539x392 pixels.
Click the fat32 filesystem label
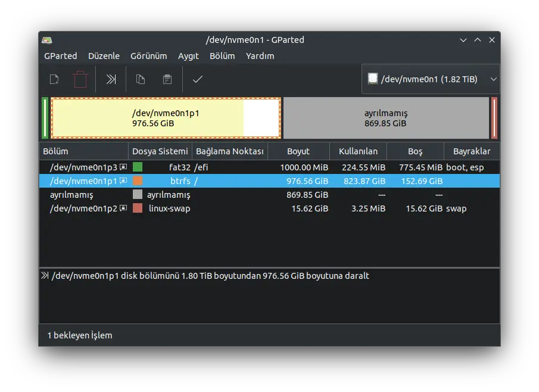coord(179,167)
